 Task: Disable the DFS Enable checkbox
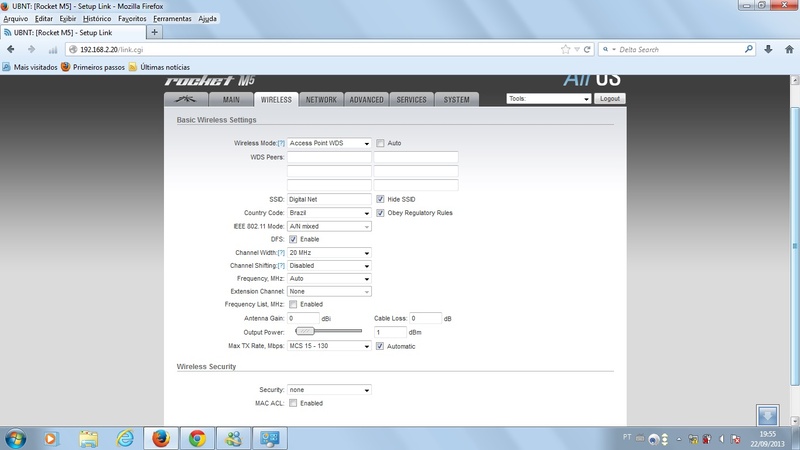click(293, 239)
